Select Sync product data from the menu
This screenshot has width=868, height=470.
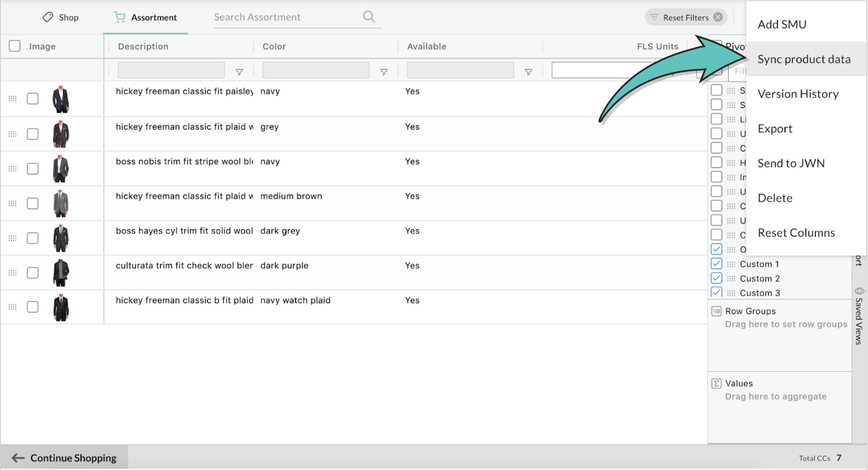click(804, 59)
